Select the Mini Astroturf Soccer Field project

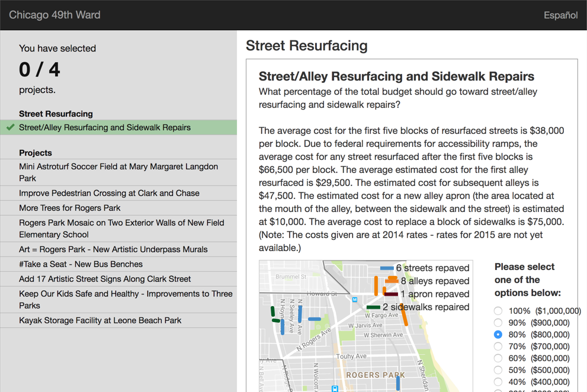[x=118, y=172]
